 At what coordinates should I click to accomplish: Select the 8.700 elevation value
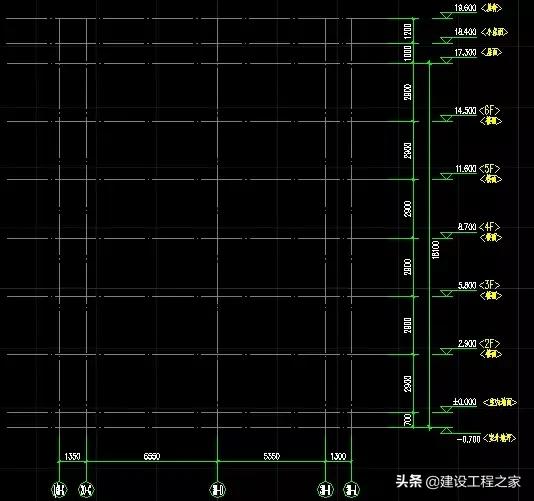[x=467, y=227]
